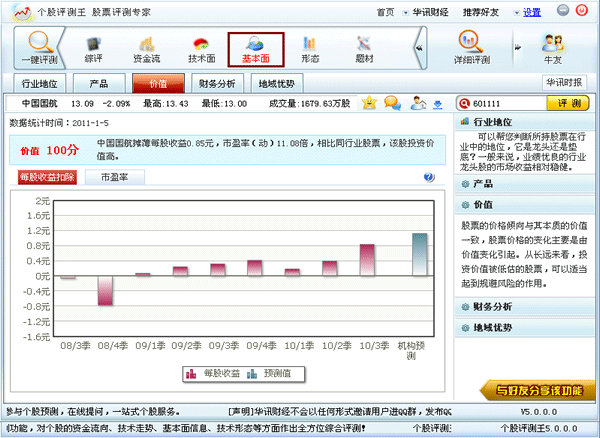Open the 形态 section

coord(310,50)
